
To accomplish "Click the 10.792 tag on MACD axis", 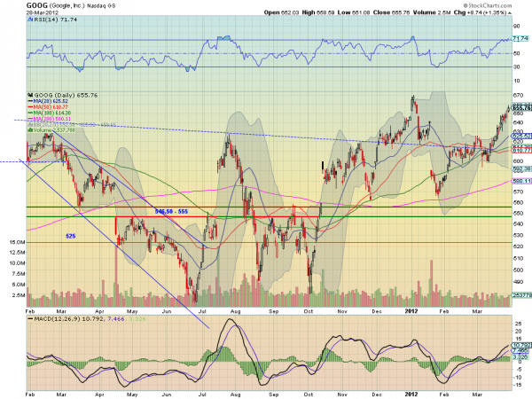I will 521,345.
